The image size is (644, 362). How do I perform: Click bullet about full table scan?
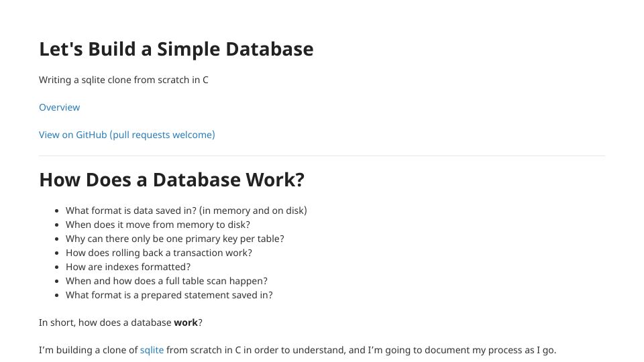click(166, 281)
